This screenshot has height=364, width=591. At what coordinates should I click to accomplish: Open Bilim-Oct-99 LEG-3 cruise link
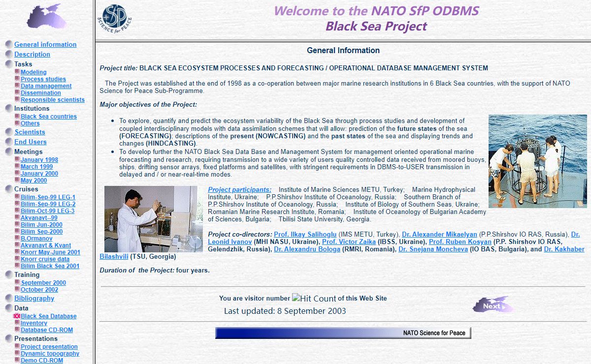click(x=48, y=211)
